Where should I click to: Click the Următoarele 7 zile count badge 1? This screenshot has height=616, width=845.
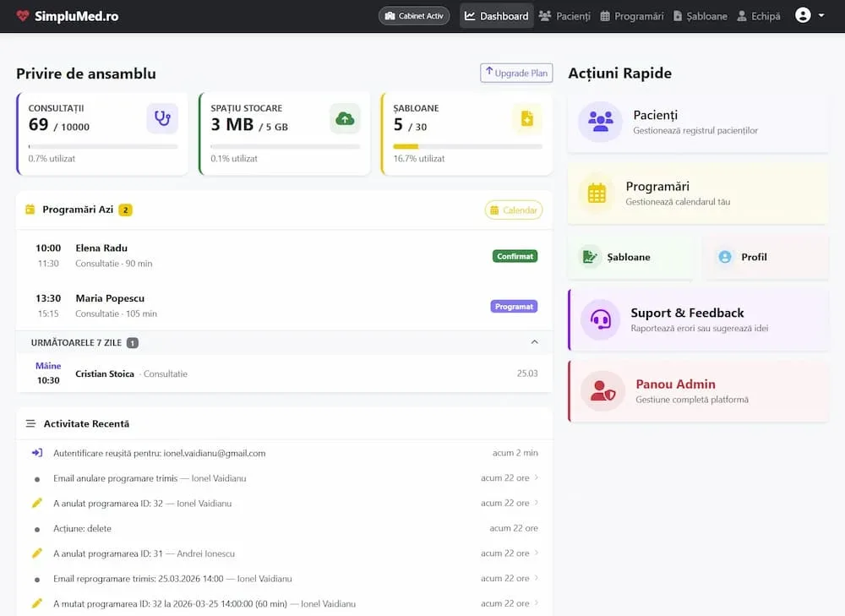133,342
